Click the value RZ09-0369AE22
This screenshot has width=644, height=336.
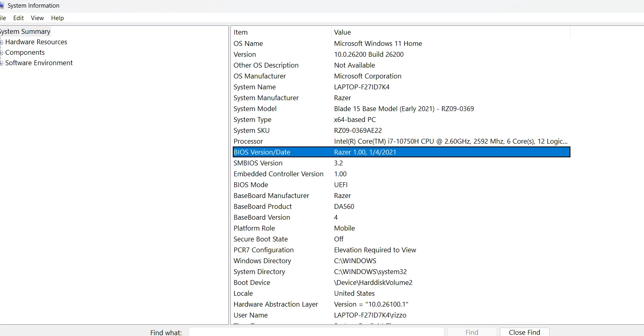(358, 130)
